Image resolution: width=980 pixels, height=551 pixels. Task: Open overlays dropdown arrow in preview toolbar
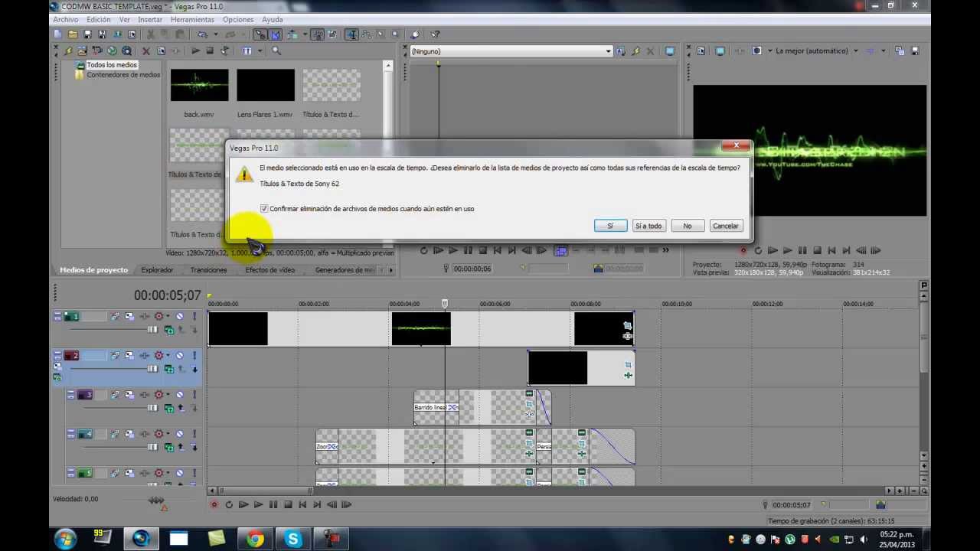pyautogui.click(x=883, y=51)
